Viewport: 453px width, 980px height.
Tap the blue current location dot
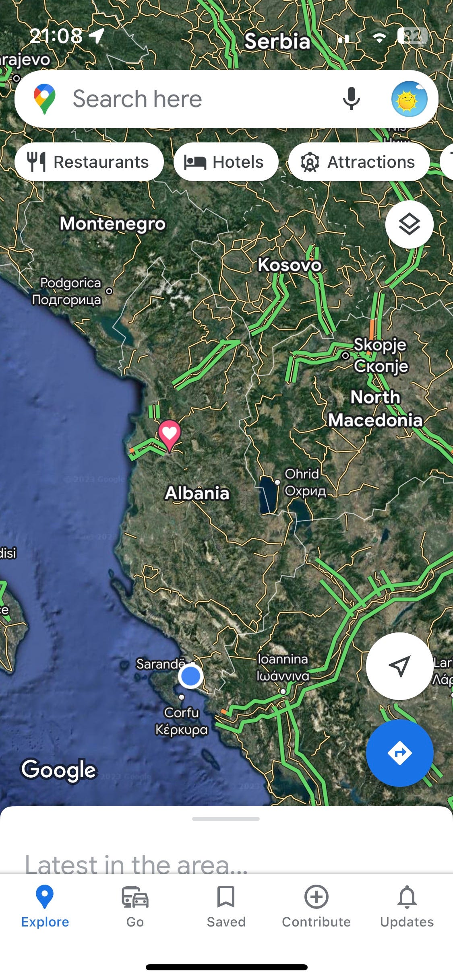coord(190,676)
